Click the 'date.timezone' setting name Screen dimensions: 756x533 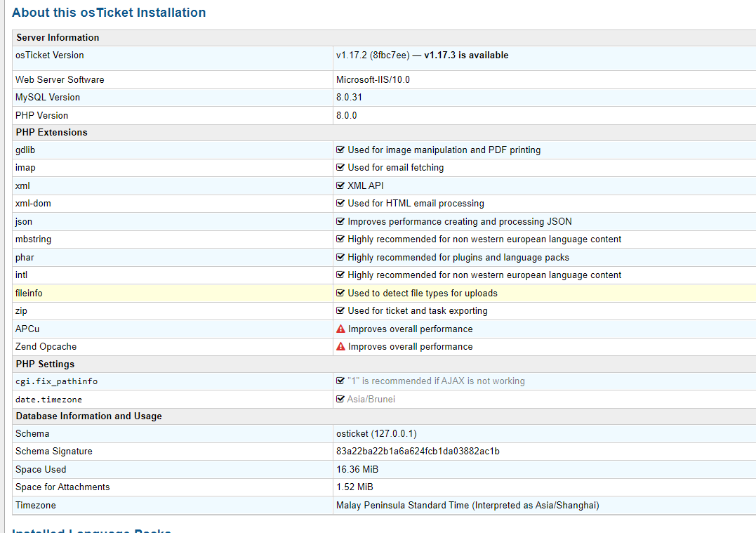[x=48, y=400]
